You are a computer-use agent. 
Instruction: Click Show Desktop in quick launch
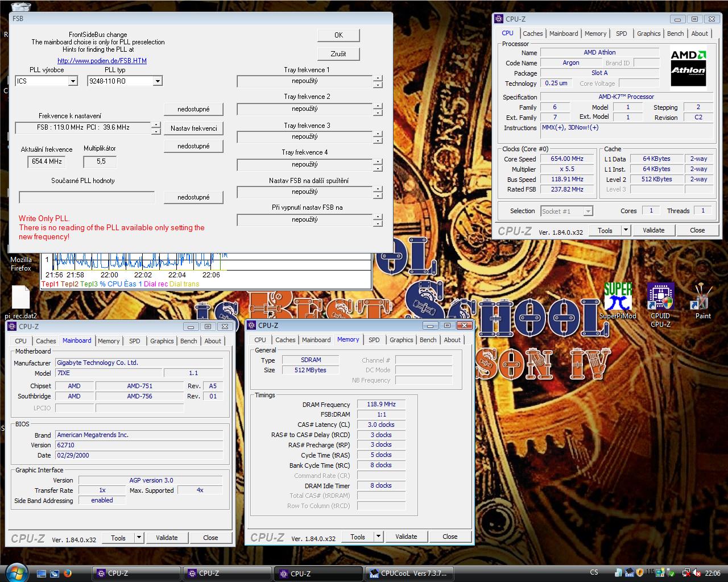point(42,573)
